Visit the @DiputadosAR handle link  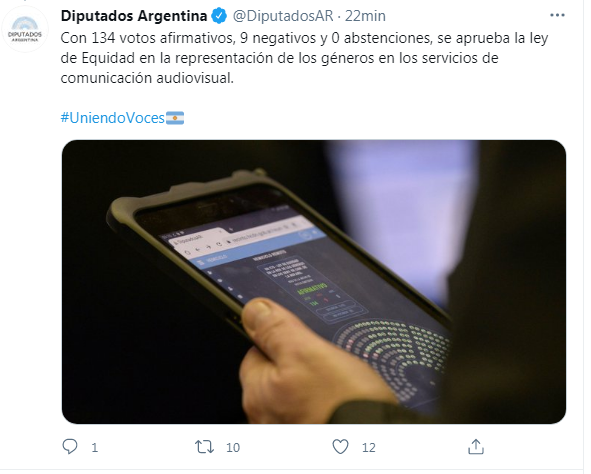[x=283, y=16]
